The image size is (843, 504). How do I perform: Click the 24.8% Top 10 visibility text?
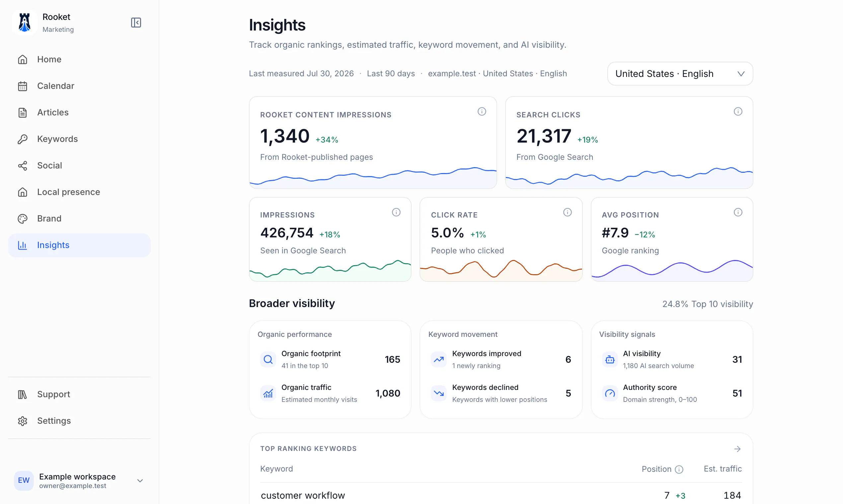[x=708, y=304]
